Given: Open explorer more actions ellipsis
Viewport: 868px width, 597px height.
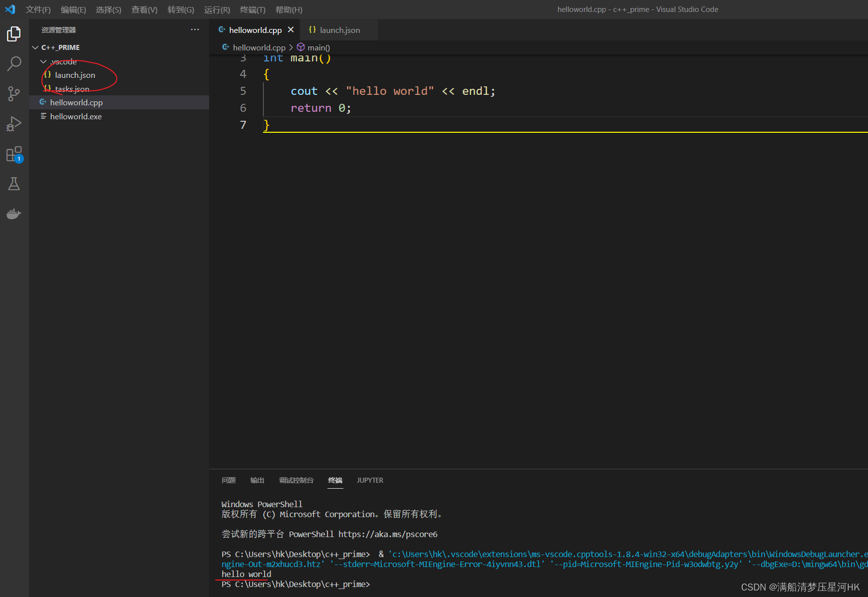Looking at the screenshot, I should tap(195, 30).
